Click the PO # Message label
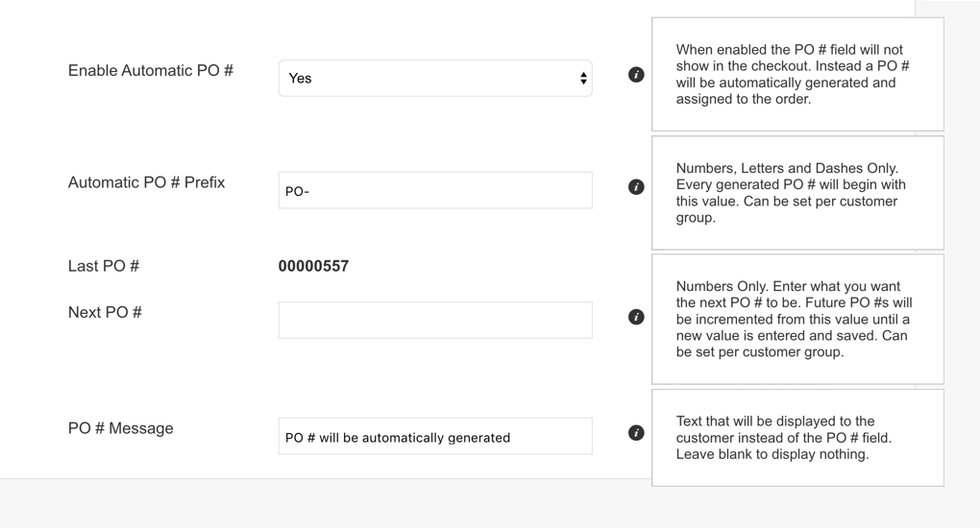 (121, 429)
